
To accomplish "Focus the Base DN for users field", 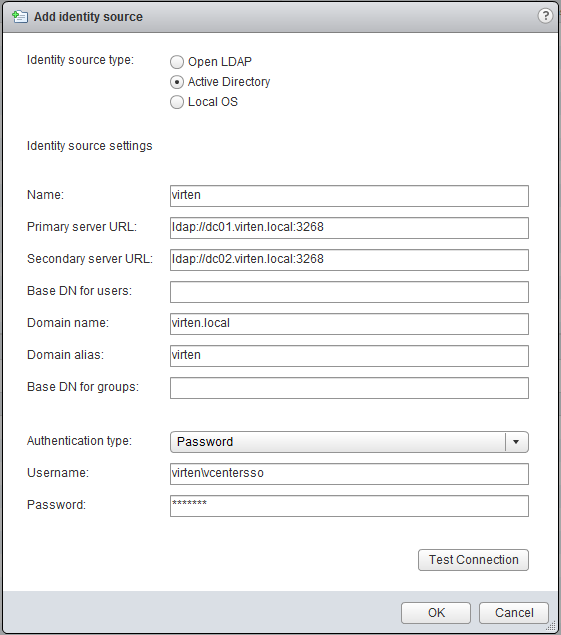I will coord(349,292).
